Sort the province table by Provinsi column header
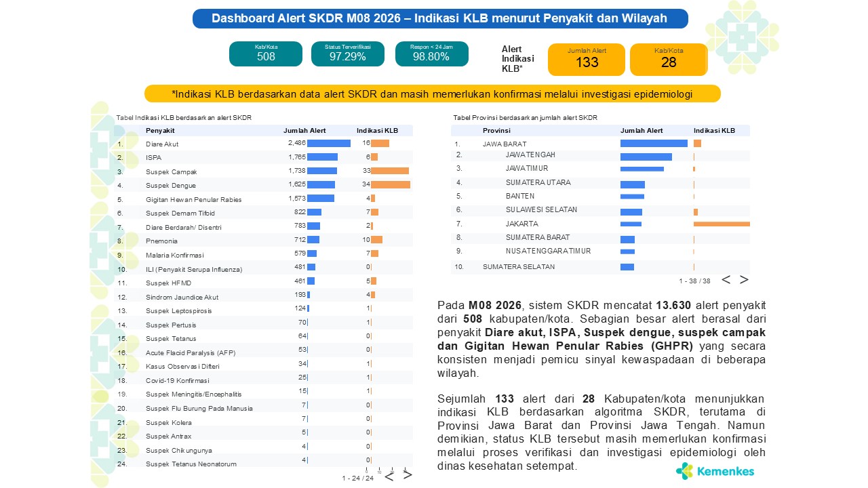The height and width of the screenshot is (488, 868). pos(496,130)
